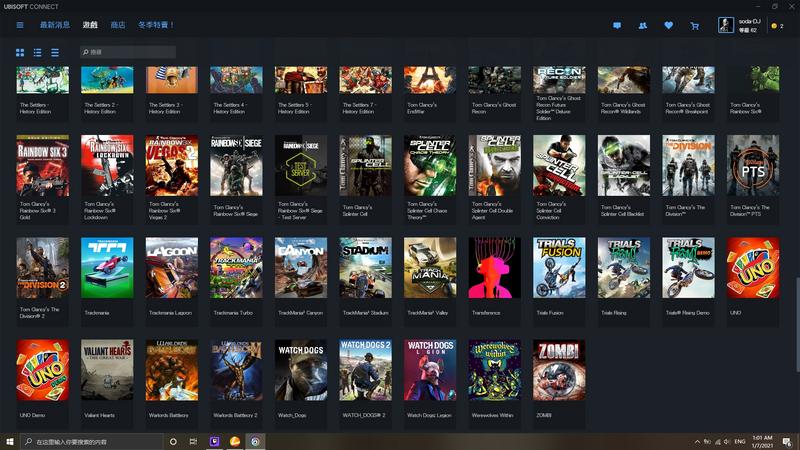Open Task View on the taskbar

tap(193, 441)
